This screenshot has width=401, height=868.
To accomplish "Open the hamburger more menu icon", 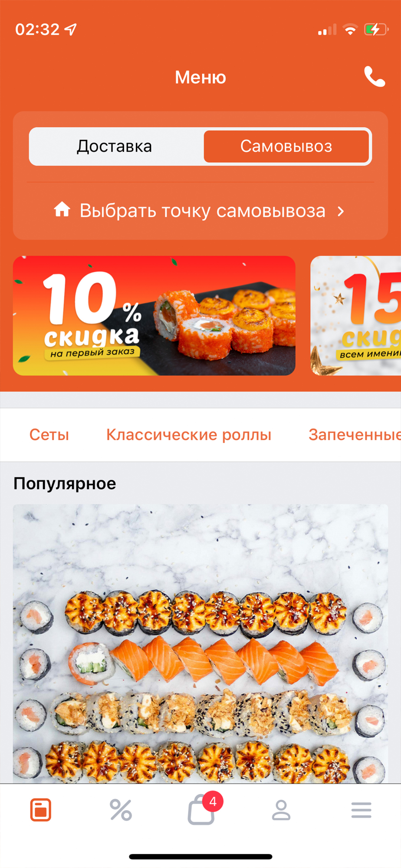I will (x=361, y=810).
